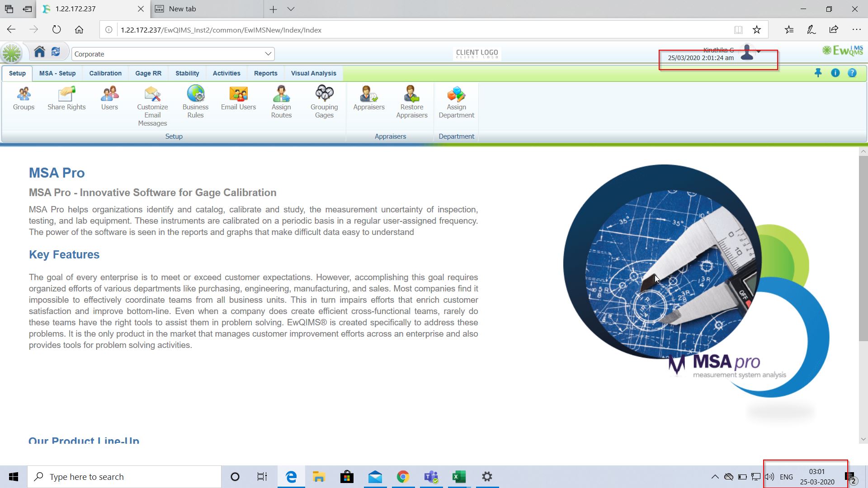The height and width of the screenshot is (488, 868).
Task: Click the CLIENT LOGO image
Action: [x=477, y=53]
